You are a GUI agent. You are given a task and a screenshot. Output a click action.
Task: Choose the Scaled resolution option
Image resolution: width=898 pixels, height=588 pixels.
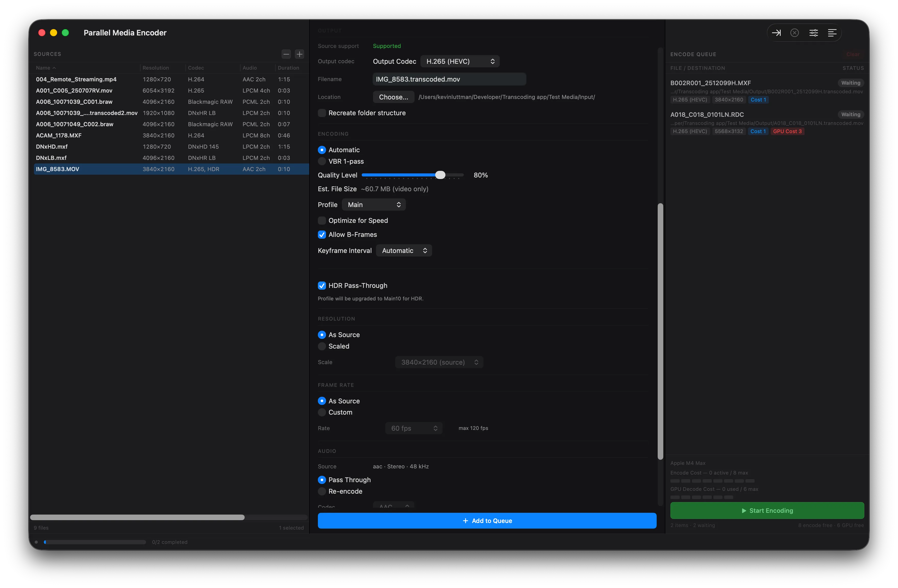coord(322,346)
